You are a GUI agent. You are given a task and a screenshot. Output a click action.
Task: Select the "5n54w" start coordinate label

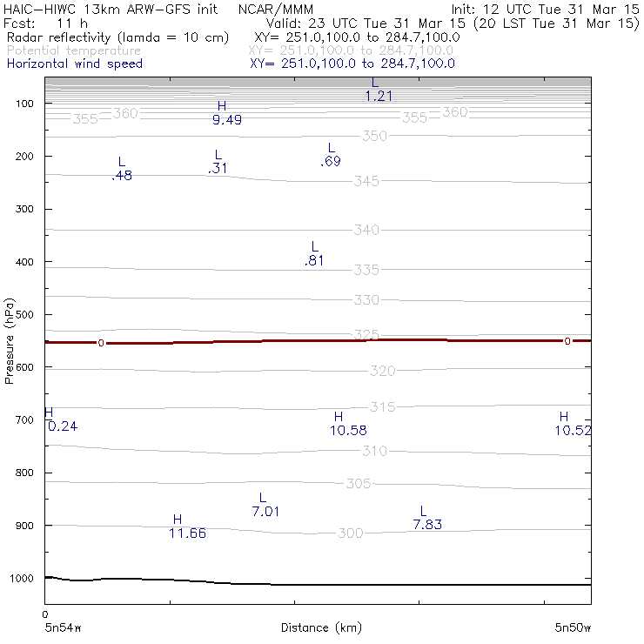click(x=63, y=627)
